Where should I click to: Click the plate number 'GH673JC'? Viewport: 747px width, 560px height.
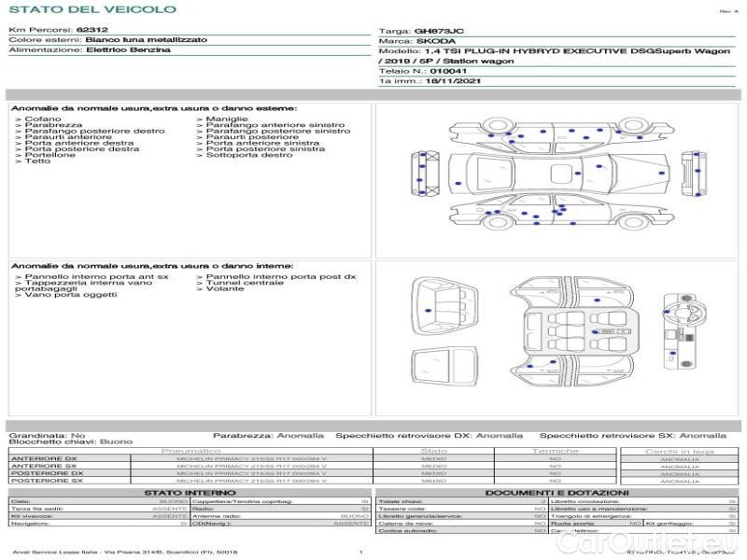[439, 32]
